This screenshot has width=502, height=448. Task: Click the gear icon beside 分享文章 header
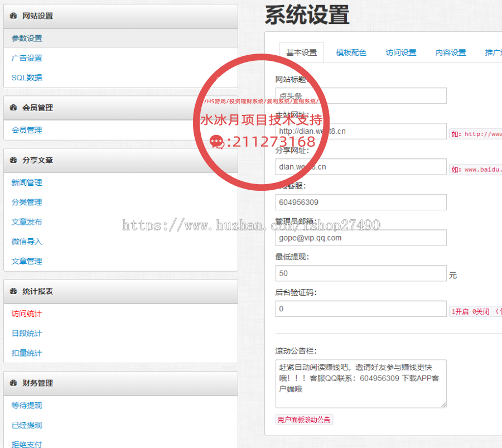coord(13,160)
